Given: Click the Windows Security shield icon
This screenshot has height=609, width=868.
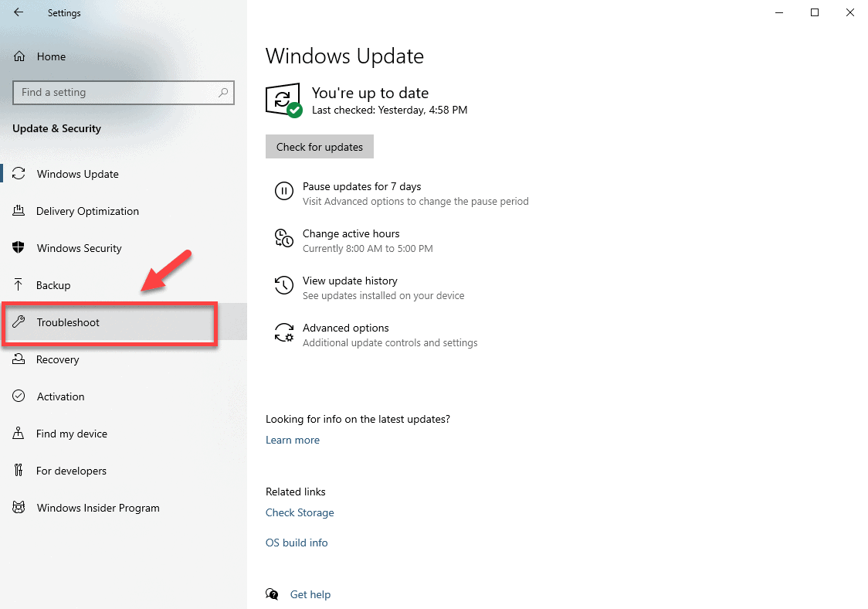Looking at the screenshot, I should point(19,247).
